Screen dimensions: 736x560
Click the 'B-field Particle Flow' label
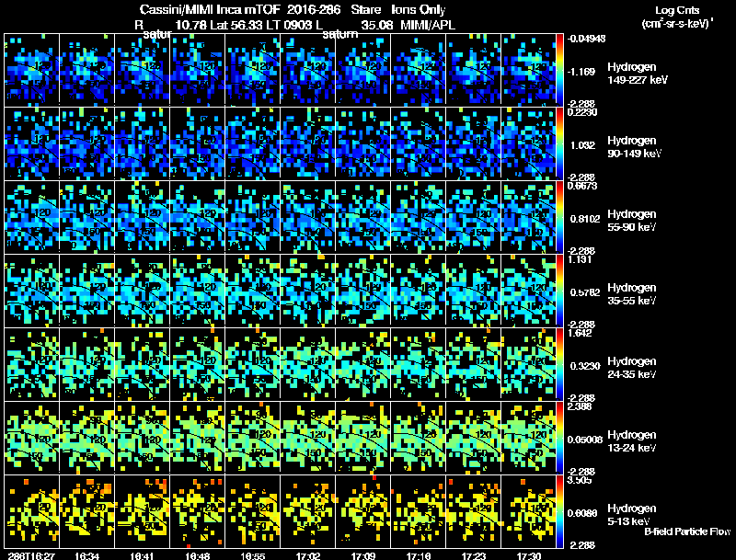point(687,531)
